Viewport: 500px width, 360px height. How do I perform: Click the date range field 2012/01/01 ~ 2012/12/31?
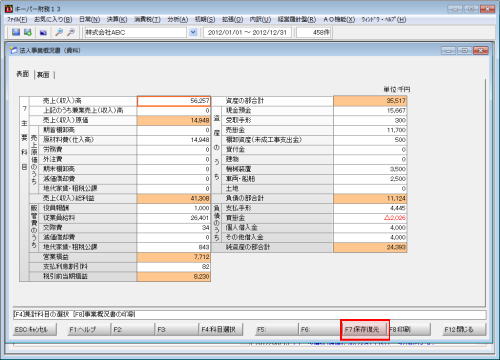tap(247, 32)
